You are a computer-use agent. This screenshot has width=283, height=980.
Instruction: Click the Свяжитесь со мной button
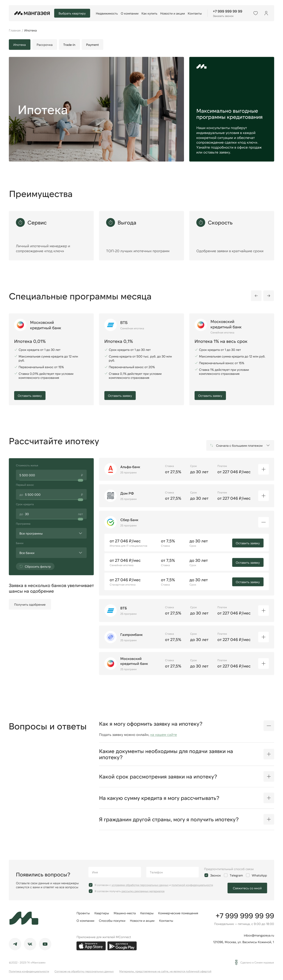pos(247,888)
